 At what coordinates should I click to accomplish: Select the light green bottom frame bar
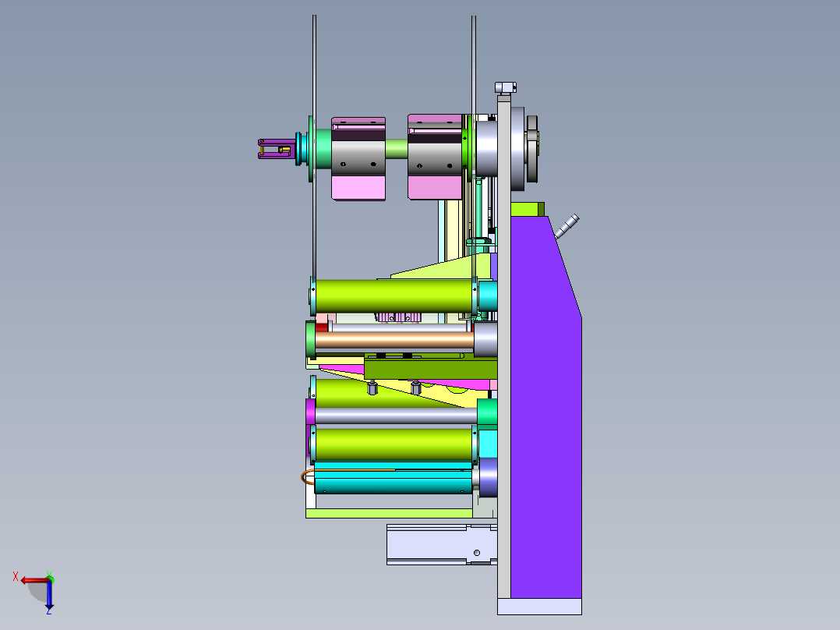click(389, 513)
